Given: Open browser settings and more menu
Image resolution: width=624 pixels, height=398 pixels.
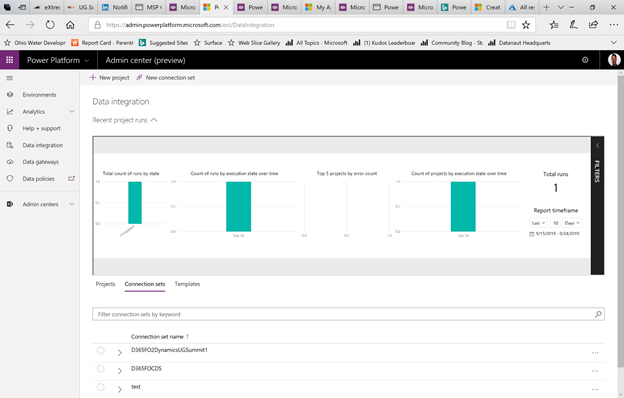Looking at the screenshot, I should (614, 25).
